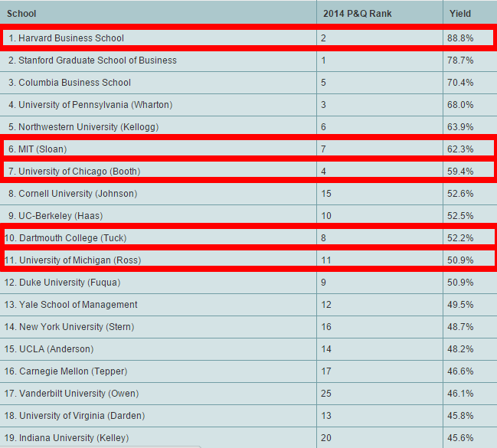Click Tepper's 46.6% yield value
This screenshot has width=497, height=448.
(x=460, y=371)
